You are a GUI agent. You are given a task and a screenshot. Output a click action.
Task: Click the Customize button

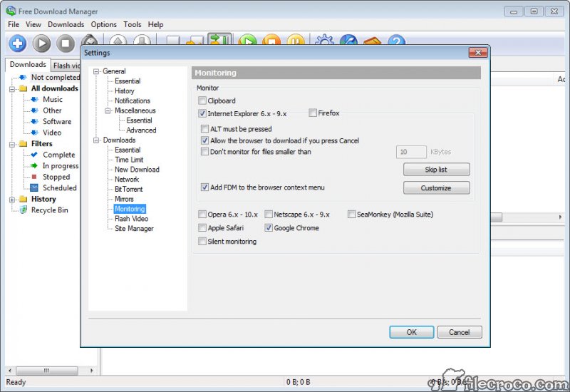pyautogui.click(x=436, y=187)
